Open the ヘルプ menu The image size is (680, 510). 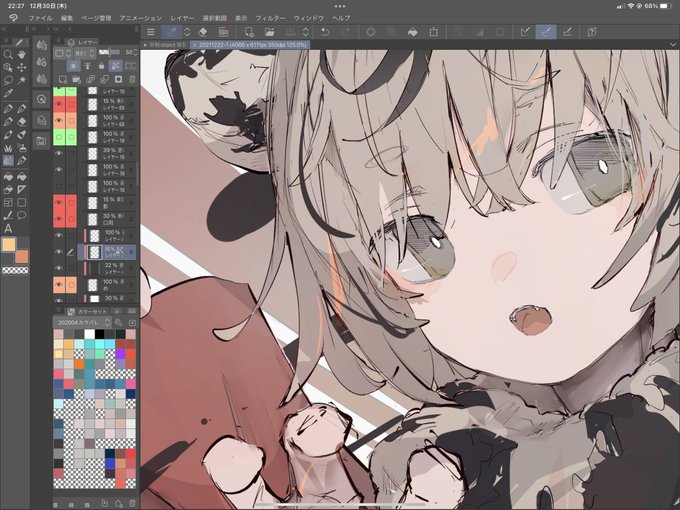click(x=341, y=18)
